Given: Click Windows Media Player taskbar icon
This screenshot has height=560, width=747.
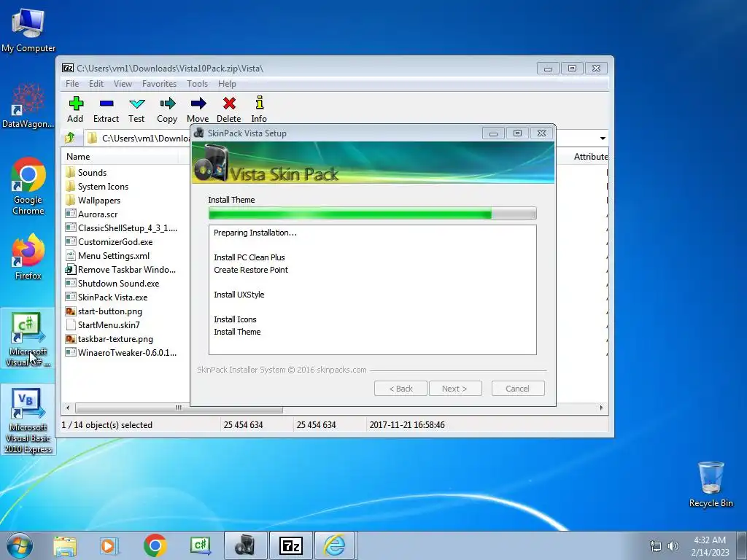Looking at the screenshot, I should coord(109,545).
